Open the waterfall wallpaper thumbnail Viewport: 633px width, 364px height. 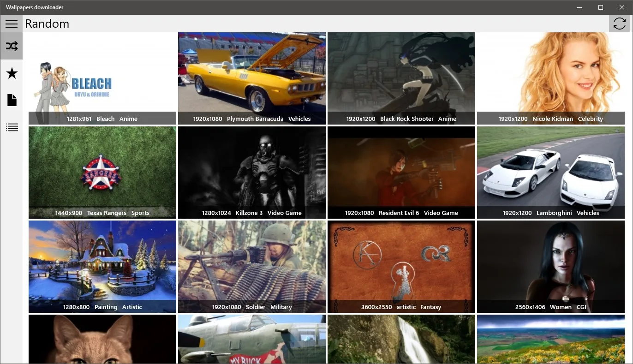[401, 339]
